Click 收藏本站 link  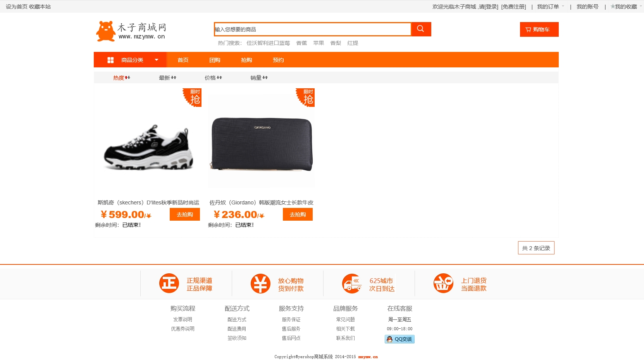click(40, 7)
